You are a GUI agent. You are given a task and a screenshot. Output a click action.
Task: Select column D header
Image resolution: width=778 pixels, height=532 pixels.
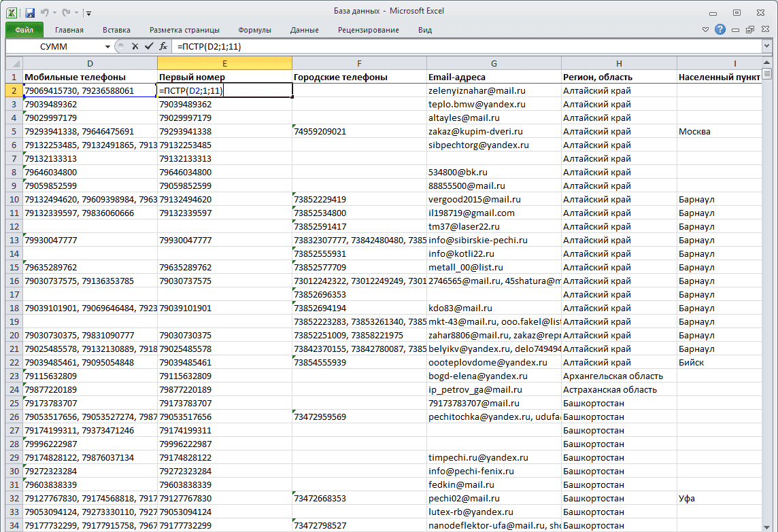90,63
